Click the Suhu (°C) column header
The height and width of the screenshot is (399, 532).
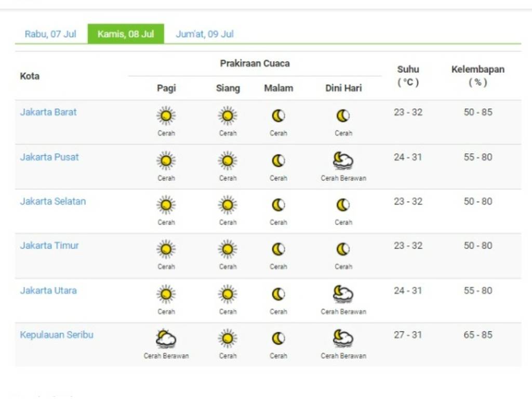tap(408, 76)
